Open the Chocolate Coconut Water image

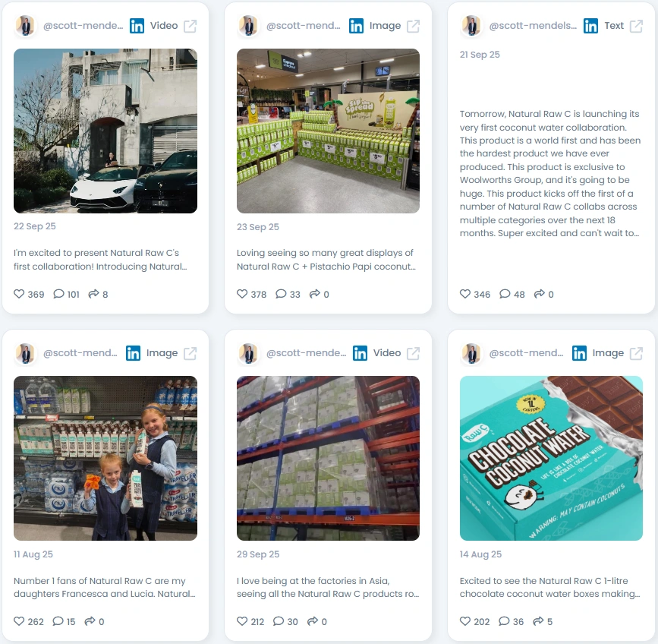pyautogui.click(x=551, y=458)
